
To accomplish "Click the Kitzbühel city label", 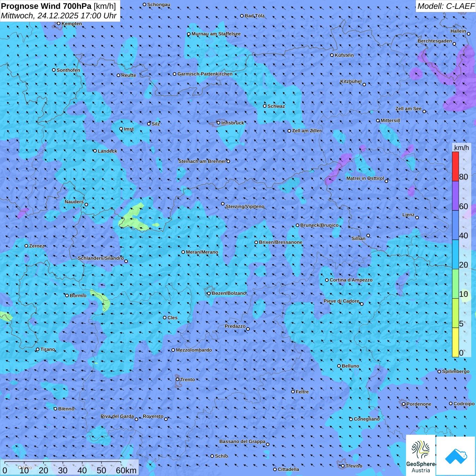I will point(351,81).
